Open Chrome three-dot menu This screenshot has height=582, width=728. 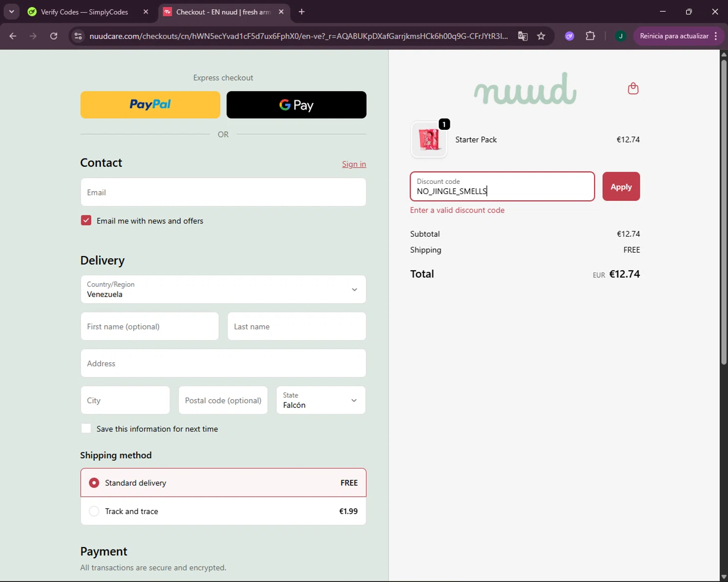716,36
